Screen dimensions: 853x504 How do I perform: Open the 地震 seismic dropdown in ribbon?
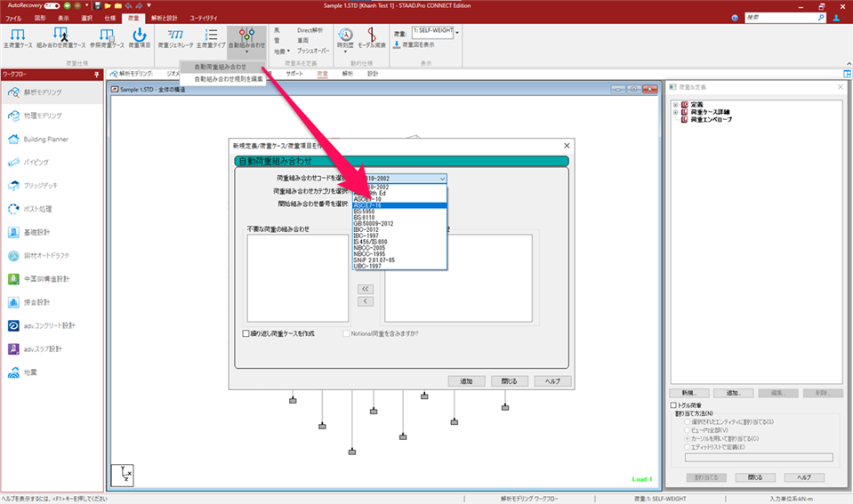(x=282, y=51)
